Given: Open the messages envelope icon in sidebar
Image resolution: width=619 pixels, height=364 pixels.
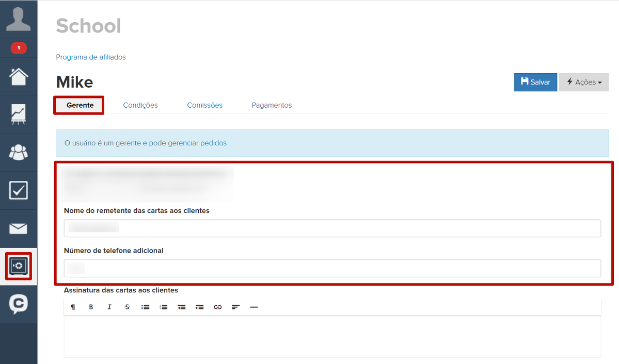Looking at the screenshot, I should click(19, 228).
